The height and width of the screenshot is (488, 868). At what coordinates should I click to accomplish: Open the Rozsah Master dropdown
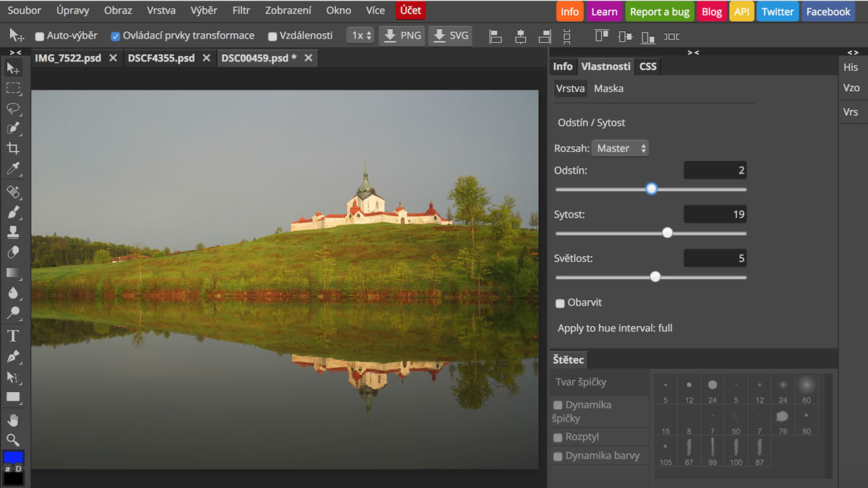620,148
